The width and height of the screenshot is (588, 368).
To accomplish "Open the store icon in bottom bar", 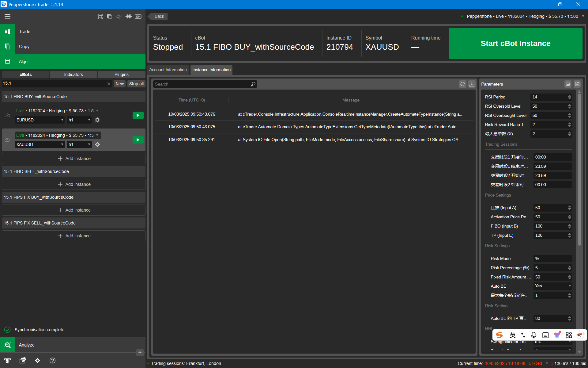I will [x=7, y=361].
